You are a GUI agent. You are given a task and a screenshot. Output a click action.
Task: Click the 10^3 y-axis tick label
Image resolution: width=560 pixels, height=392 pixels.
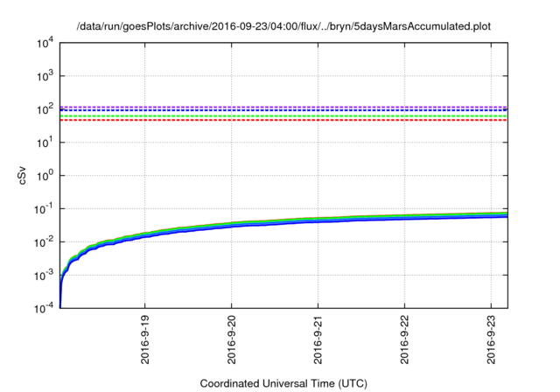pos(45,75)
